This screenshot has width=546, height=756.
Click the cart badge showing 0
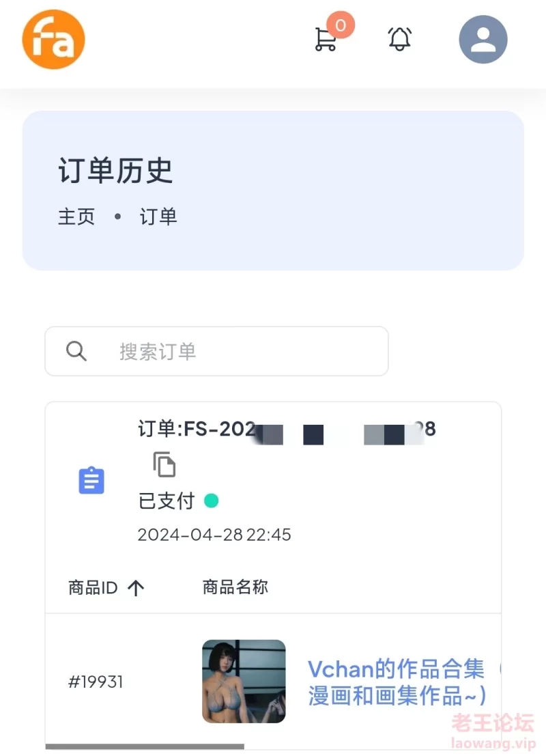(340, 25)
